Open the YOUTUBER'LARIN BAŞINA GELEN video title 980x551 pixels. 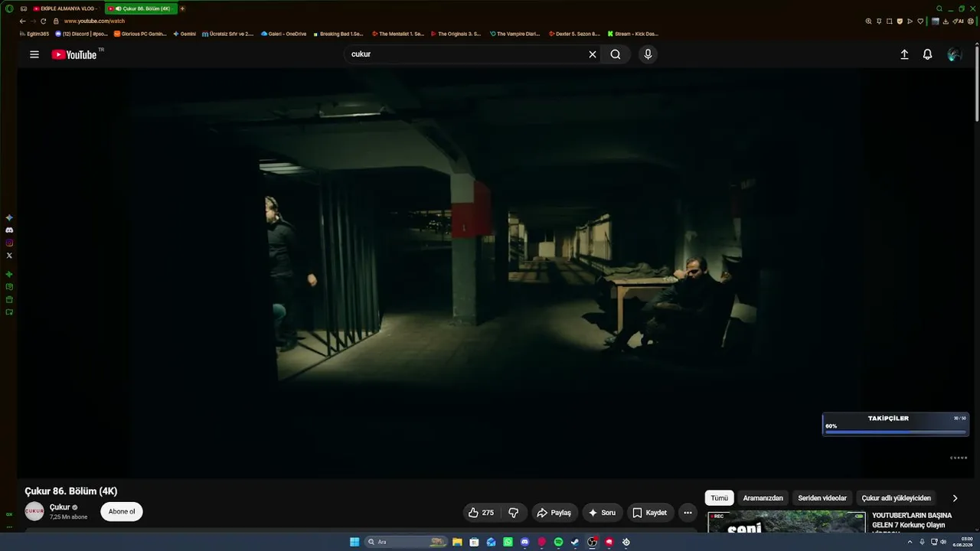coord(912,520)
